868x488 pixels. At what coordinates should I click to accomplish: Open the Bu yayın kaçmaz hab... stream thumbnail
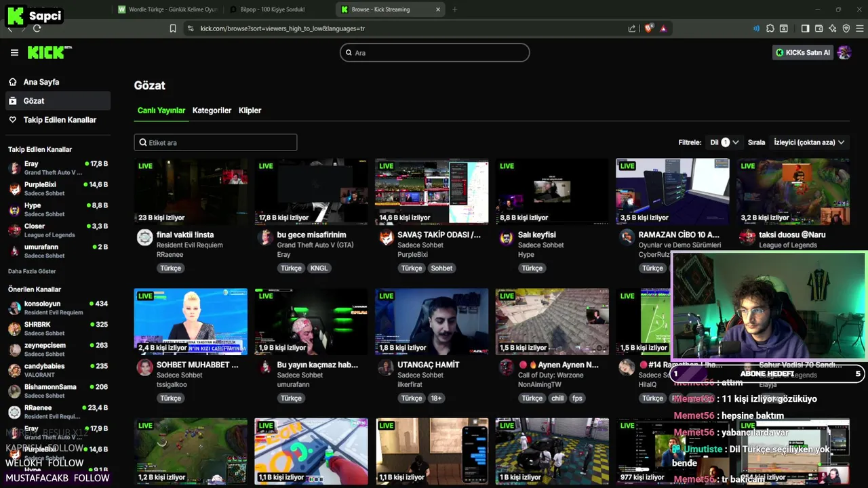[311, 321]
